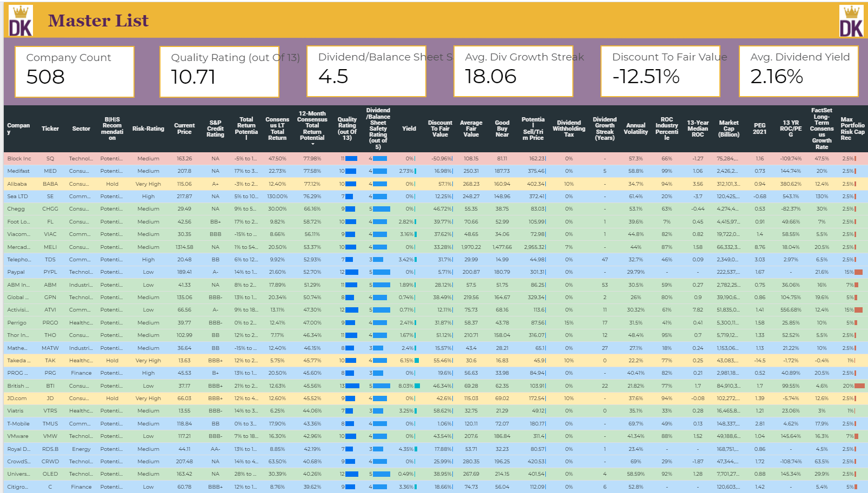Click the 77.98% return value for Block Inc
The height and width of the screenshot is (493, 868).
pos(312,159)
